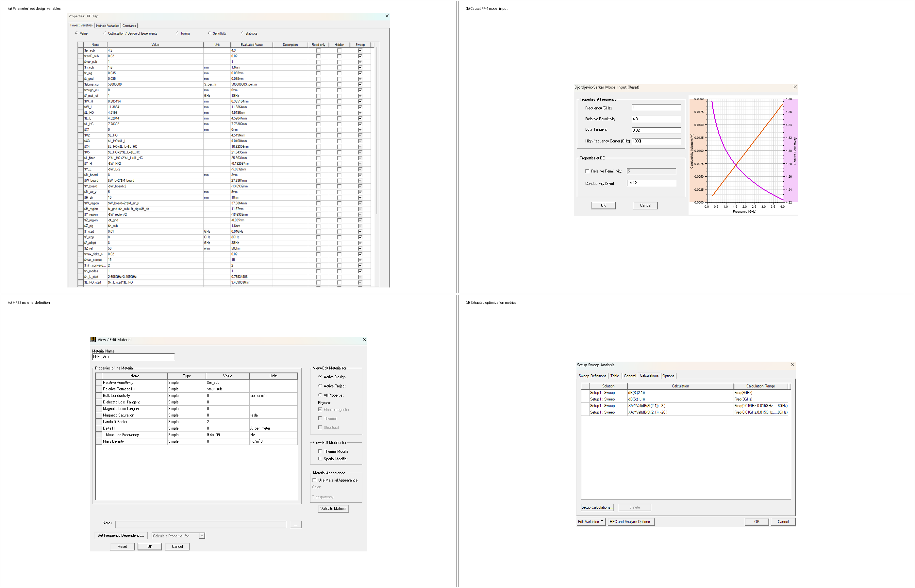Open the Calculate Properties for dropdown
Screen dimensions: 915x588
pyautogui.click(x=178, y=536)
